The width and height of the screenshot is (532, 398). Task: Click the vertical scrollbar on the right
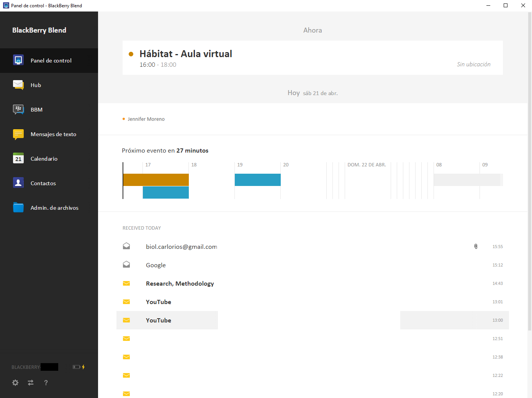pos(530,171)
